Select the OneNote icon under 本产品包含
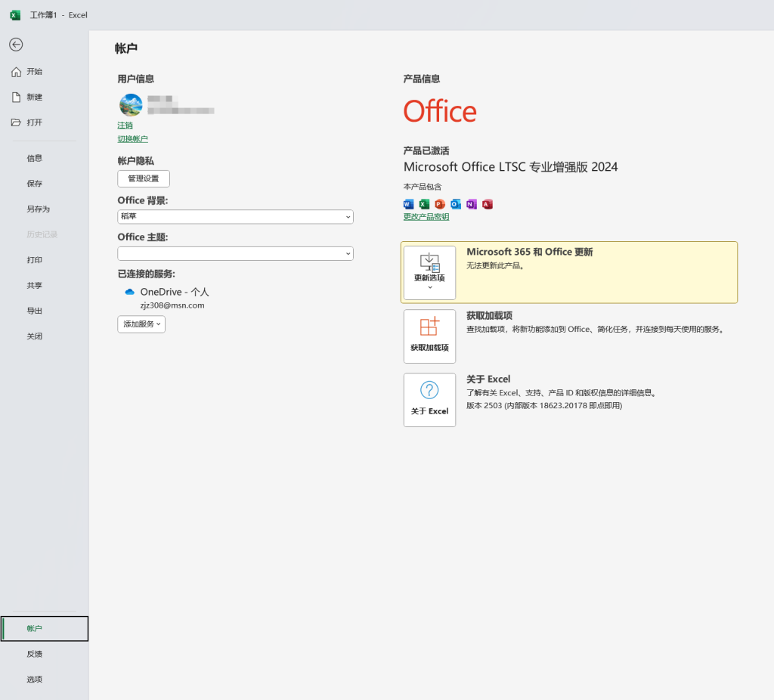Viewport: 774px width, 700px height. tap(472, 204)
